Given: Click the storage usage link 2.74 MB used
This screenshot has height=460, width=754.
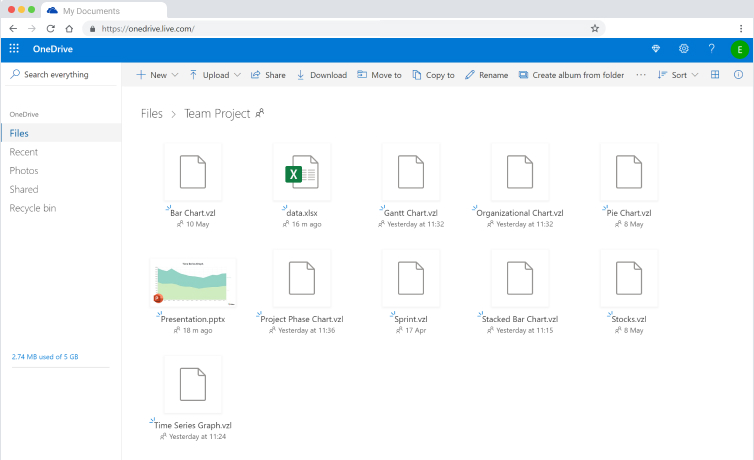Looking at the screenshot, I should click(43, 356).
